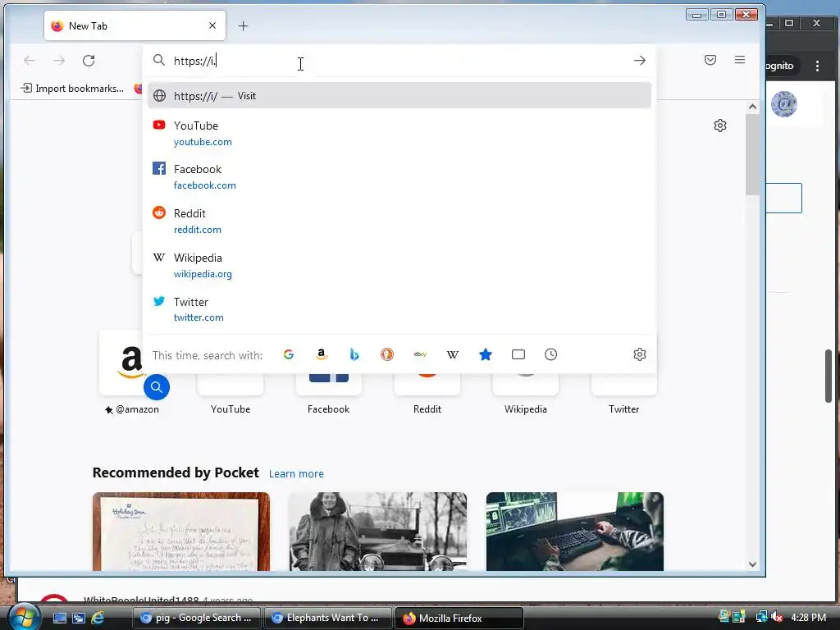Choose Reddit suggestion in dropdown
Image resolution: width=840 pixels, height=630 pixels.
tap(399, 221)
